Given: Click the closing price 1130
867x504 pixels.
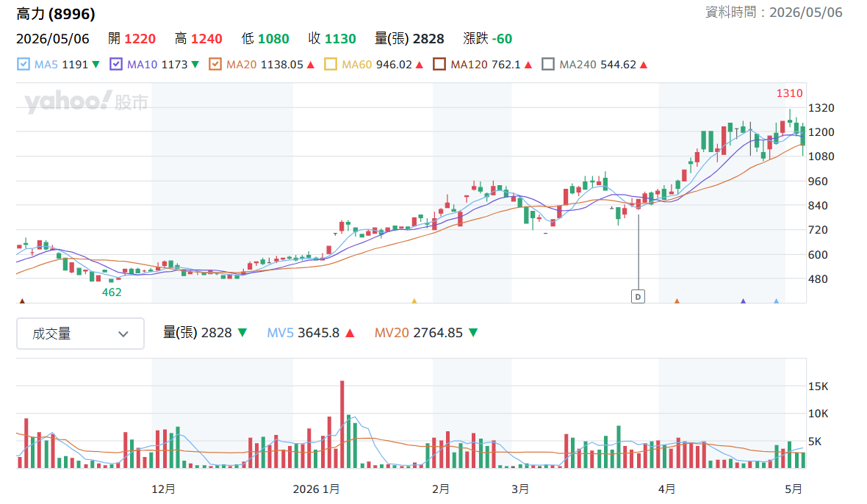Looking at the screenshot, I should (340, 39).
